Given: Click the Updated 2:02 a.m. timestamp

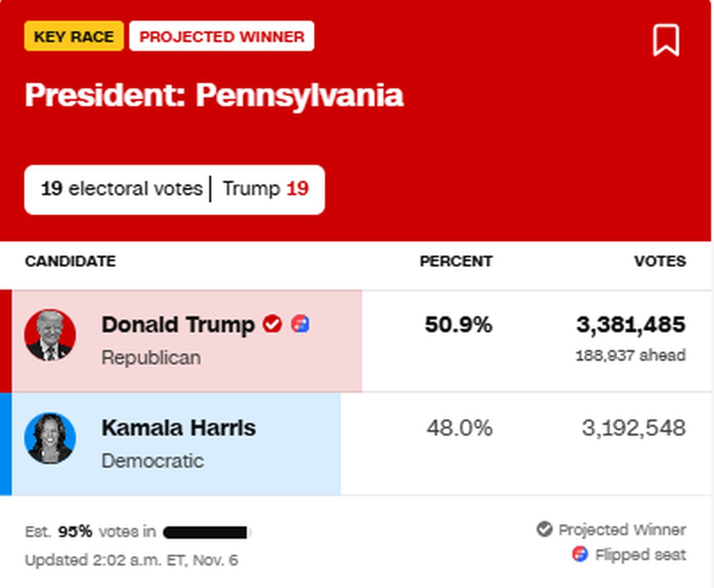Looking at the screenshot, I should [131, 560].
